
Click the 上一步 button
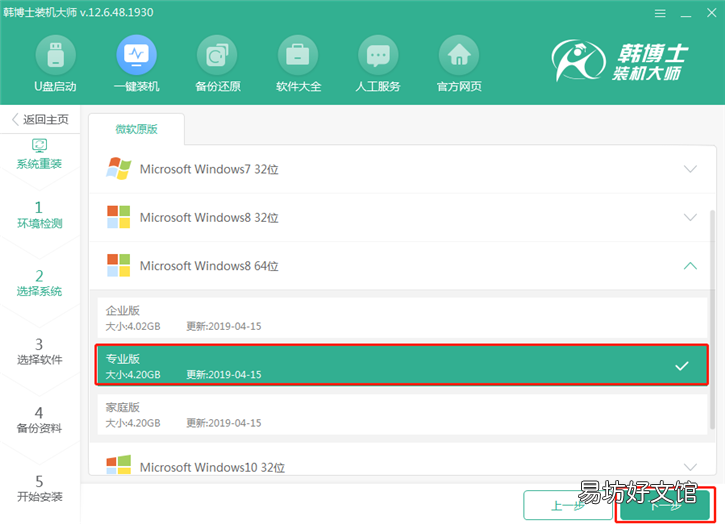tap(568, 505)
